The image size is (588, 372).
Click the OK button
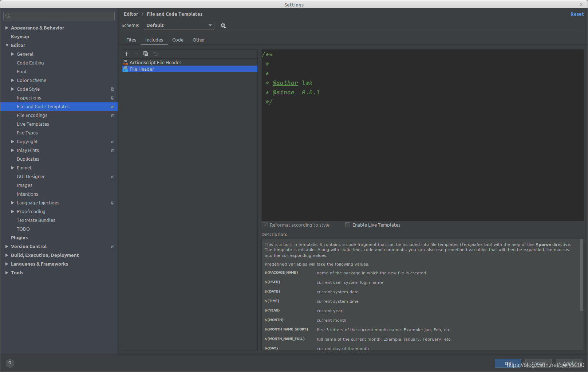pyautogui.click(x=508, y=364)
